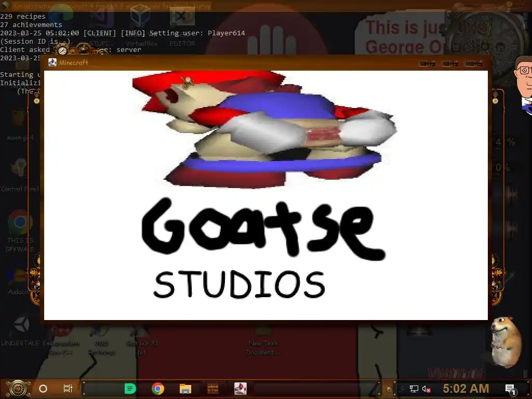Image resolution: width=532 pixels, height=399 pixels.
Task: Open File Explorer from the taskbar
Action: (185, 389)
